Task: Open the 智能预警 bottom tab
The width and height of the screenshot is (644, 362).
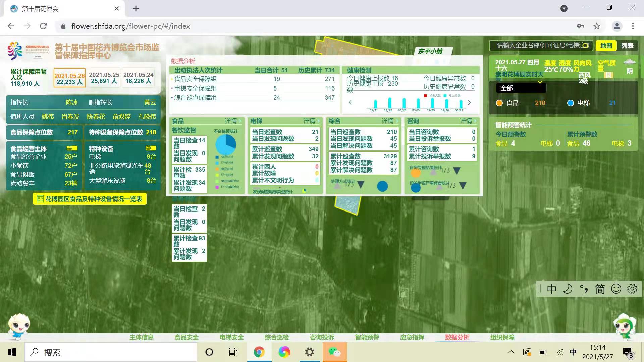Action: coord(367,337)
